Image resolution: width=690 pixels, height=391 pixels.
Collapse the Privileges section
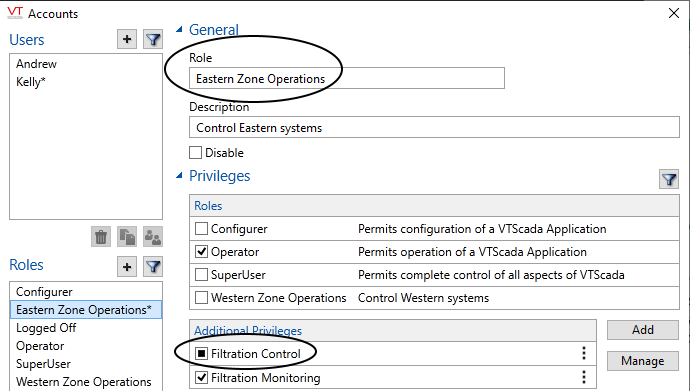tap(179, 175)
